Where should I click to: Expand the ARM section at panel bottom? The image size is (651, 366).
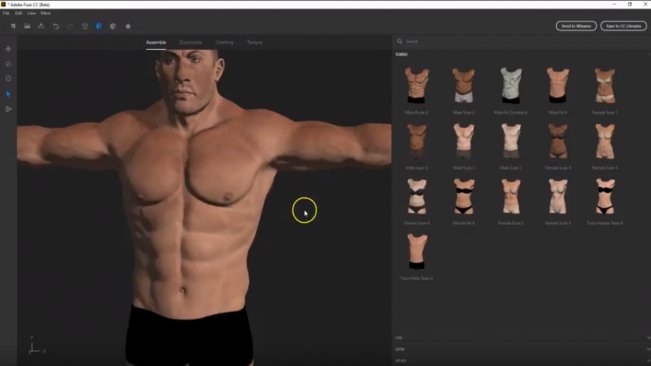(x=522, y=349)
